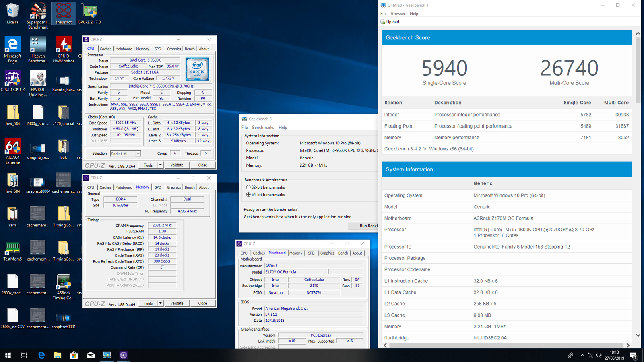Open the AIDA64 Extreme desktop icon

(12, 147)
